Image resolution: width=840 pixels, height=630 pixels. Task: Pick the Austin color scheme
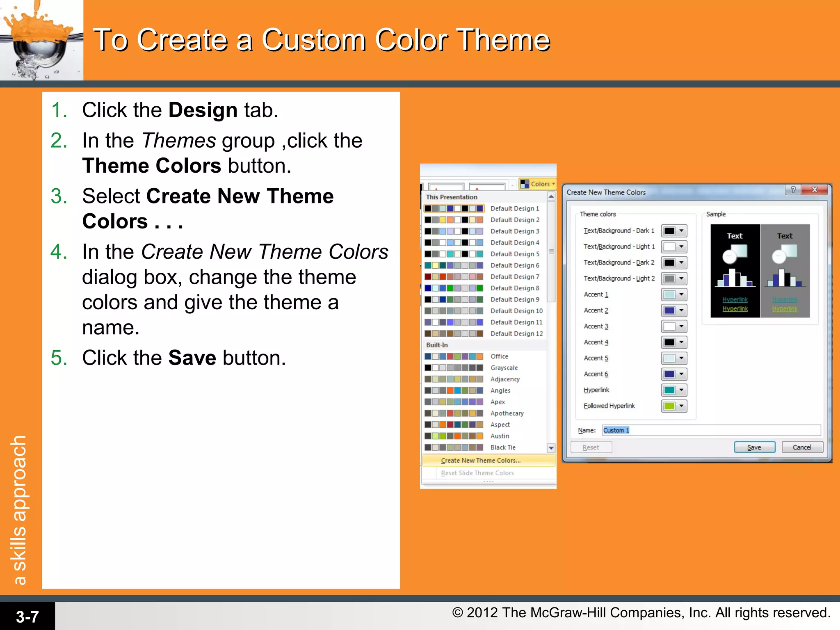[500, 436]
